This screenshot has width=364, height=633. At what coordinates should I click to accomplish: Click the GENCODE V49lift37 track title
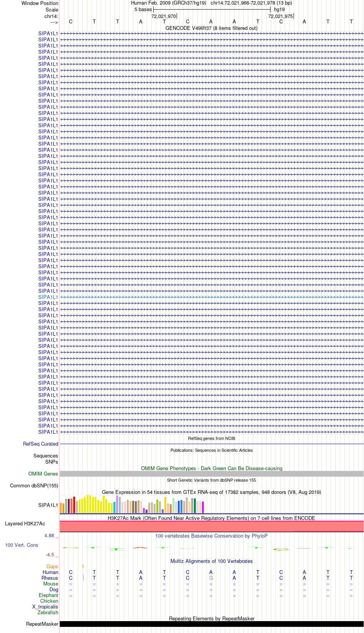coord(212,28)
